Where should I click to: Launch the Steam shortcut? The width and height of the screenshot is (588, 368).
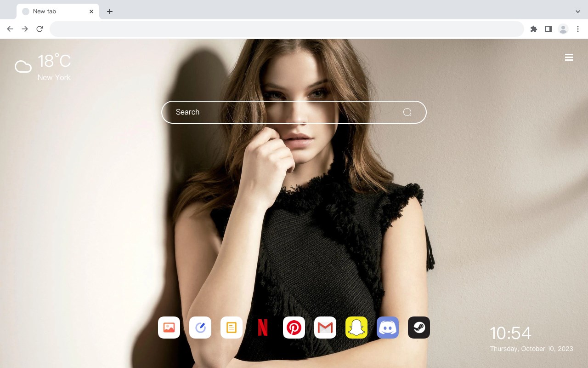coord(419,328)
